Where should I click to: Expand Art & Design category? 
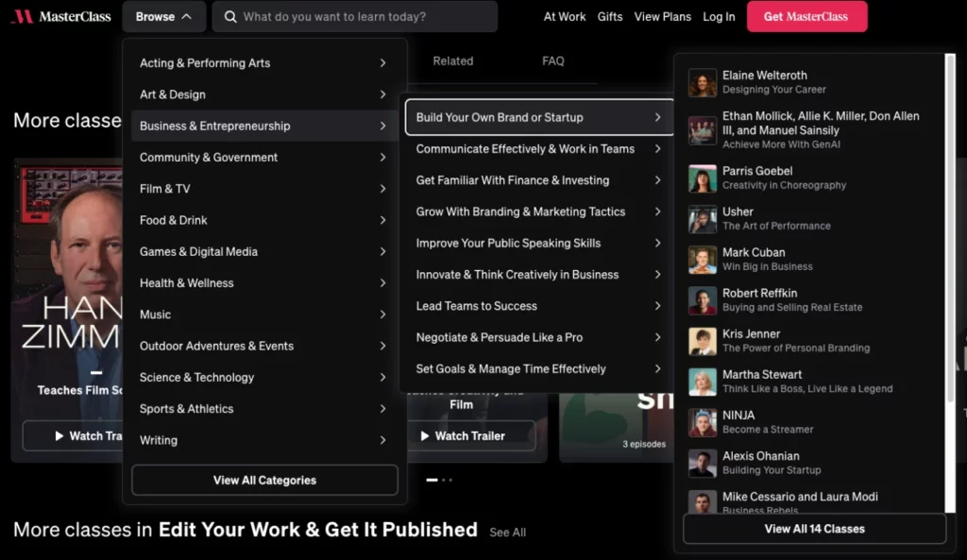click(x=263, y=94)
